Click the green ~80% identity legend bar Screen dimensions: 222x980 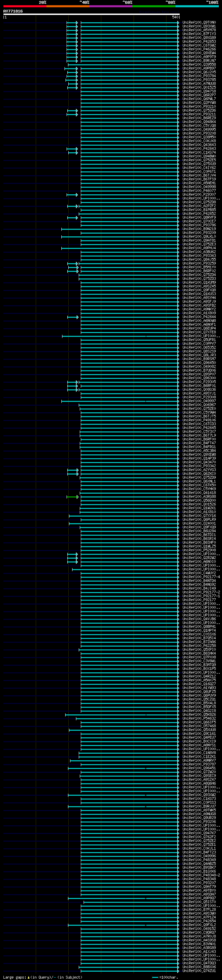[x=154, y=6]
